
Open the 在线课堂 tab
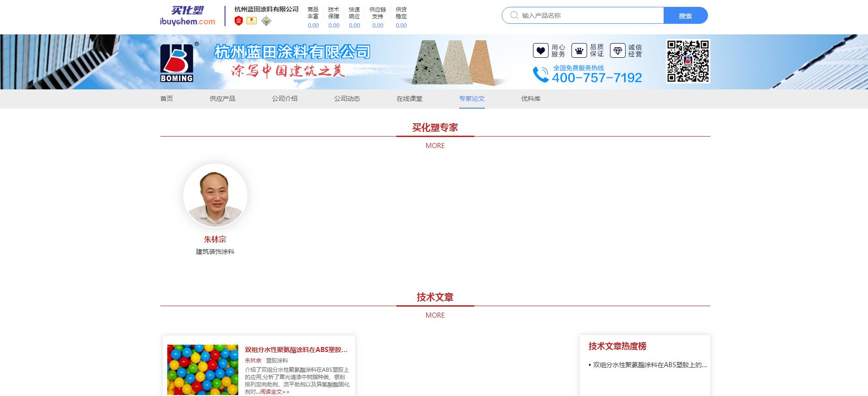410,99
